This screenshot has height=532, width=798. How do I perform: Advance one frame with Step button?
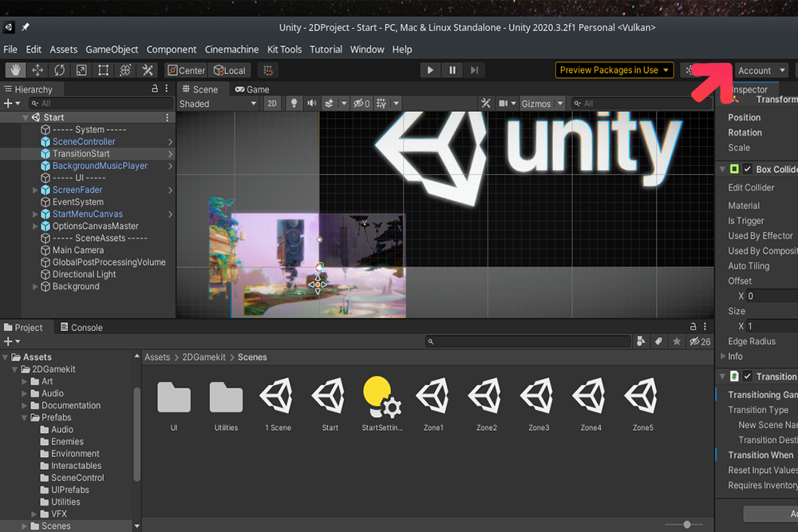pyautogui.click(x=474, y=70)
